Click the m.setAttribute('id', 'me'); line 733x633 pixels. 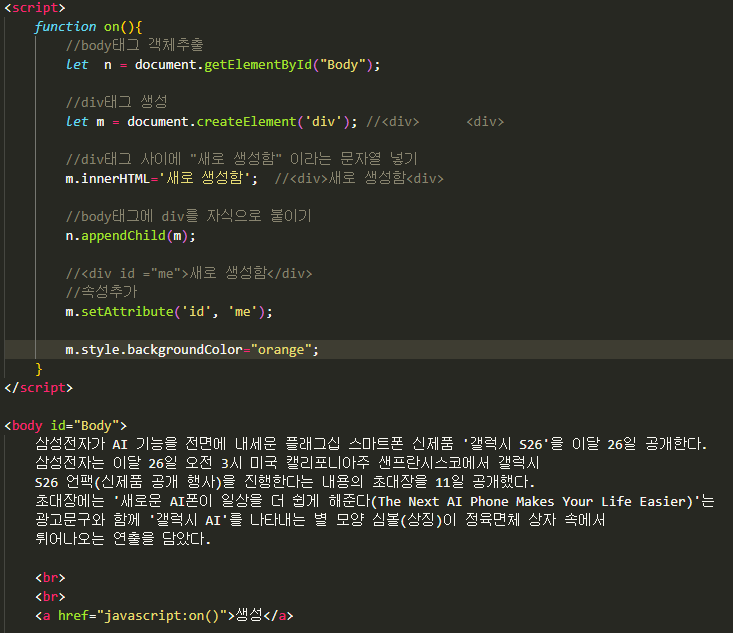pos(169,311)
